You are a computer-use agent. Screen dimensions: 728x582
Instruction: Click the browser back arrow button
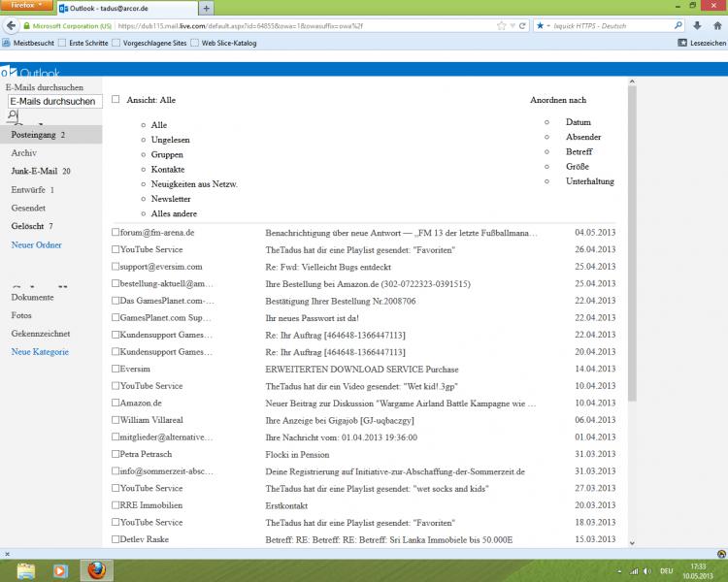[11, 25]
